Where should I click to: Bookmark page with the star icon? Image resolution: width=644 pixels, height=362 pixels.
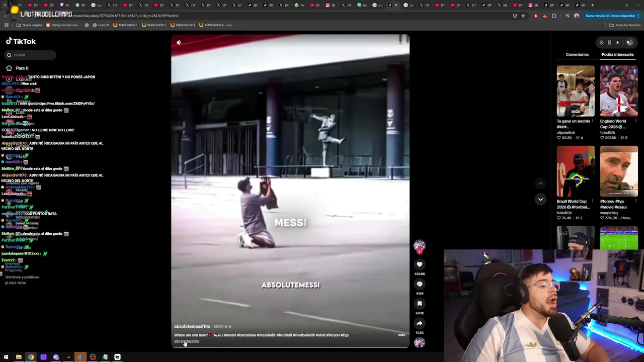point(523,16)
